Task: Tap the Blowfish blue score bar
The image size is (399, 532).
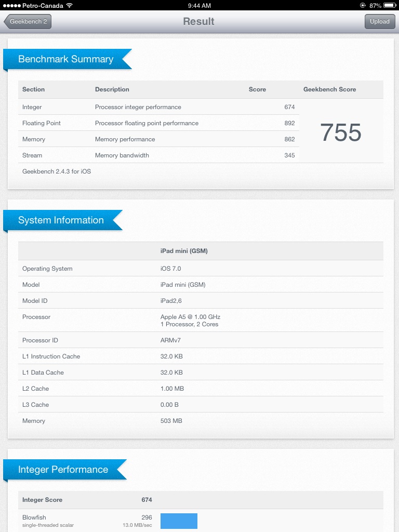Action: pos(179,521)
